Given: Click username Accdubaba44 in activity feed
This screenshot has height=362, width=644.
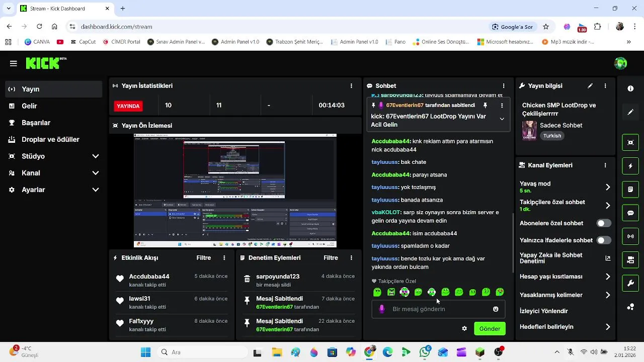Looking at the screenshot, I should [x=149, y=277].
